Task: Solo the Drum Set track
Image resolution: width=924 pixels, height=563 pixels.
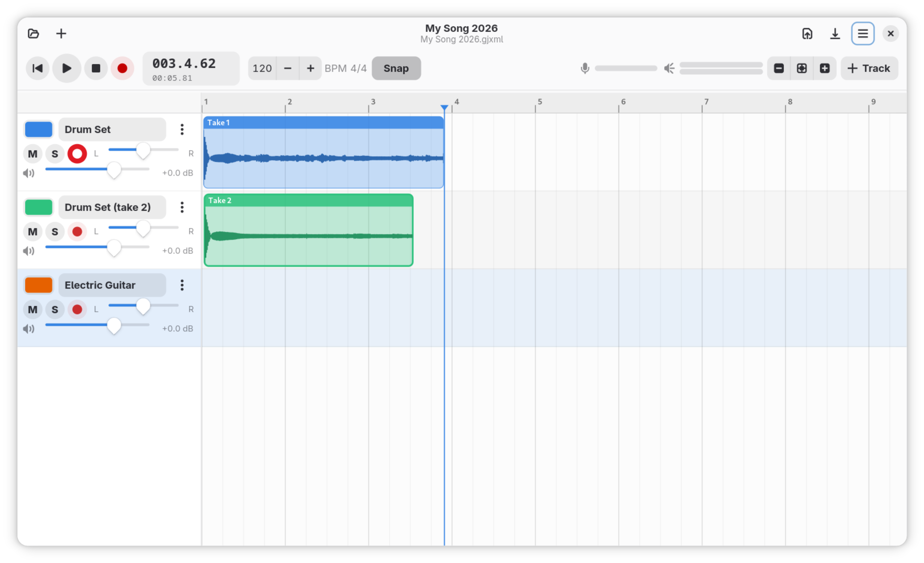Action: (55, 154)
